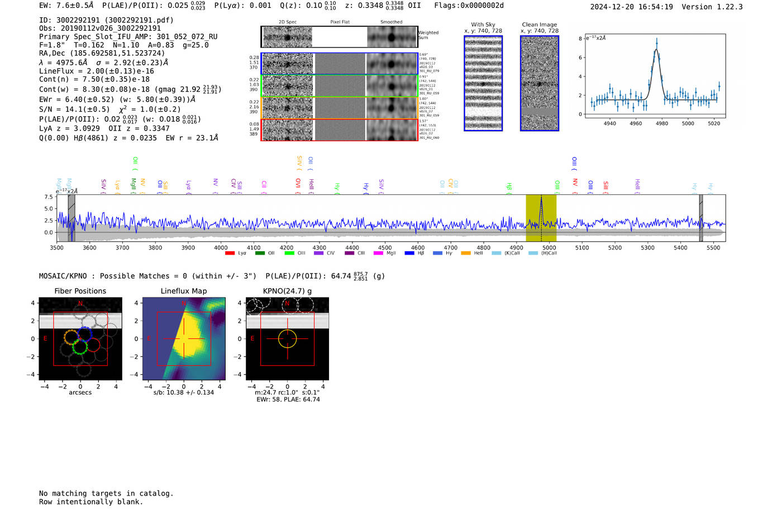Click the "S/N = 14.1(±0.5)" line
This screenshot has width=782, height=532.
(x=75, y=109)
